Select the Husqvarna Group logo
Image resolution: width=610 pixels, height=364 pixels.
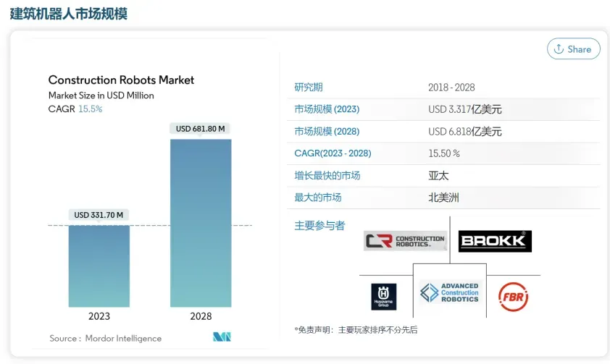coord(383,297)
